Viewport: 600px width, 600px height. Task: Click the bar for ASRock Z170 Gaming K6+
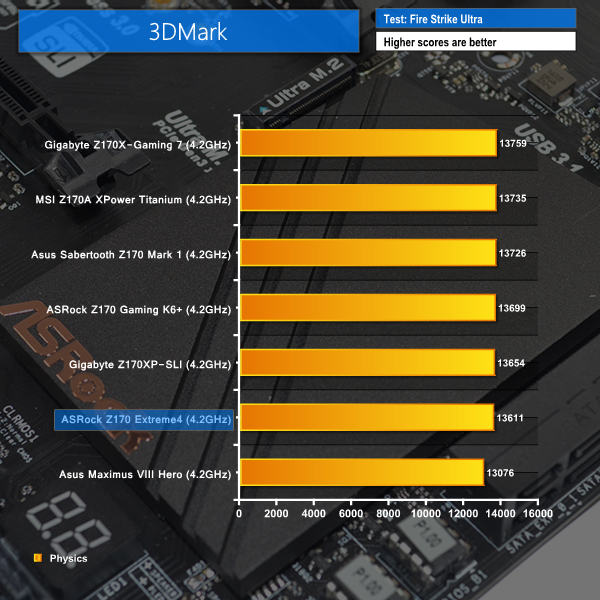tap(368, 308)
